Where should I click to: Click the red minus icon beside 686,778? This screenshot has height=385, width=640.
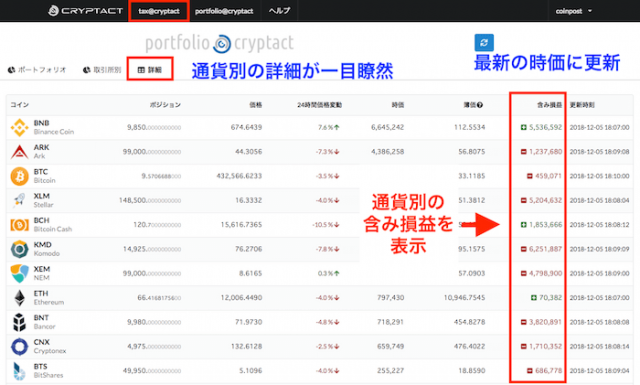(x=530, y=370)
